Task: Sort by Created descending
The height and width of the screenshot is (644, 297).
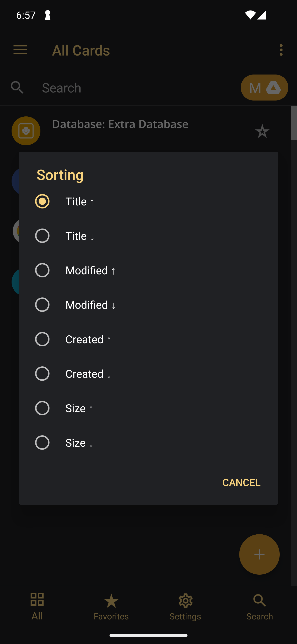Action: pos(148,374)
